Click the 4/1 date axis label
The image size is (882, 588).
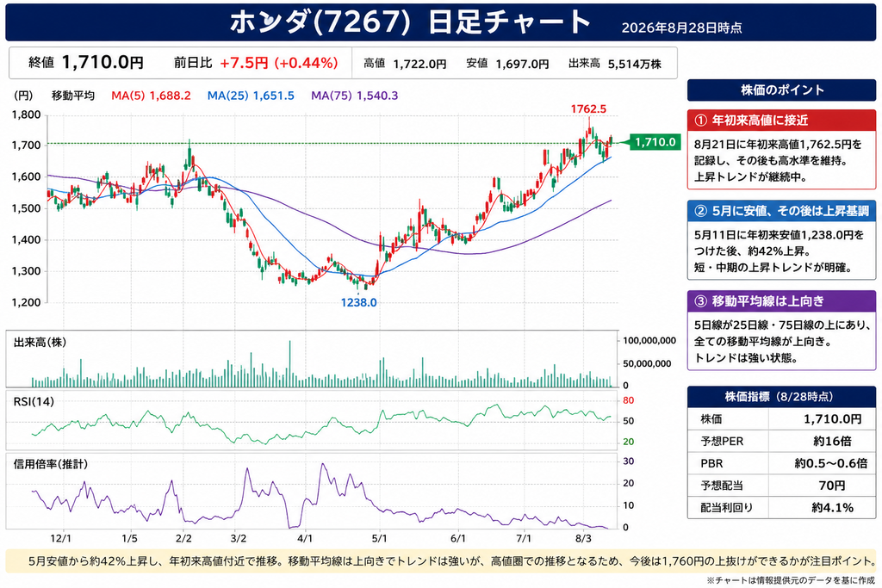pos(305,539)
